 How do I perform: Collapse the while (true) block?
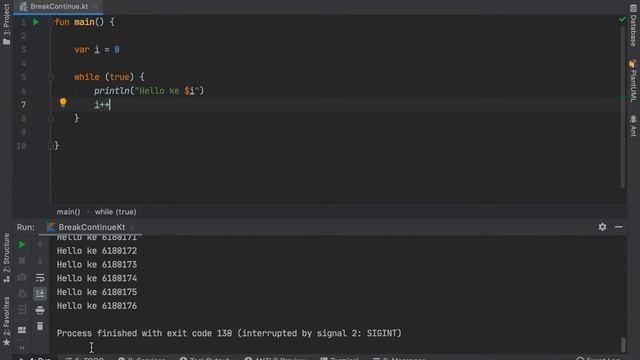pyautogui.click(x=51, y=77)
